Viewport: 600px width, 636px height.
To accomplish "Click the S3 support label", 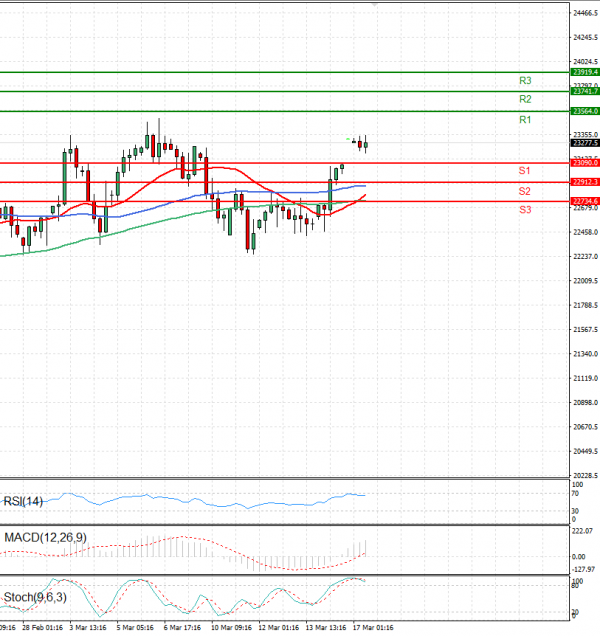I will [x=525, y=210].
